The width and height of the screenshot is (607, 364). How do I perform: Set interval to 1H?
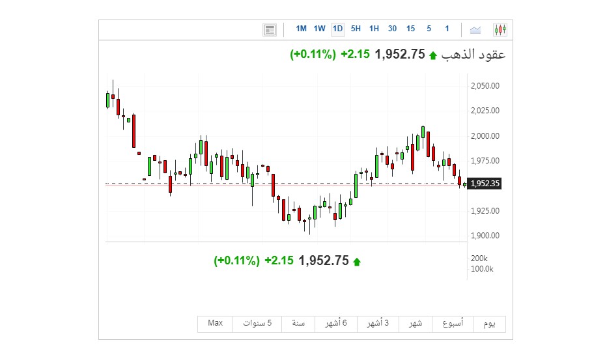374,29
